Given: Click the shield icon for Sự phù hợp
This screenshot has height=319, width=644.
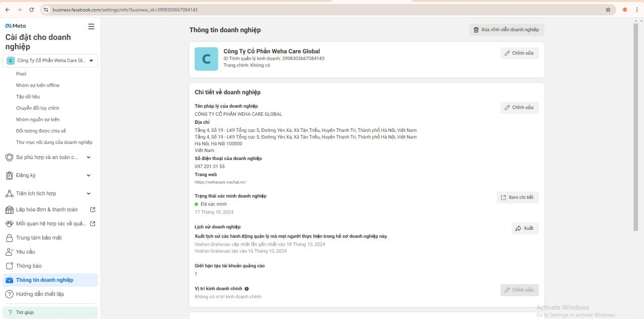Looking at the screenshot, I should pyautogui.click(x=9, y=157).
